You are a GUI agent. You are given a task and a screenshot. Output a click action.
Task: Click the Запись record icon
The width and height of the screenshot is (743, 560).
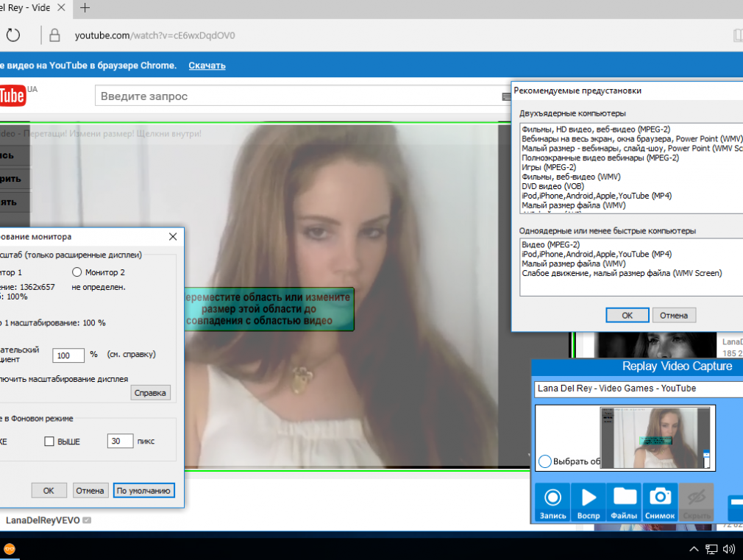552,503
